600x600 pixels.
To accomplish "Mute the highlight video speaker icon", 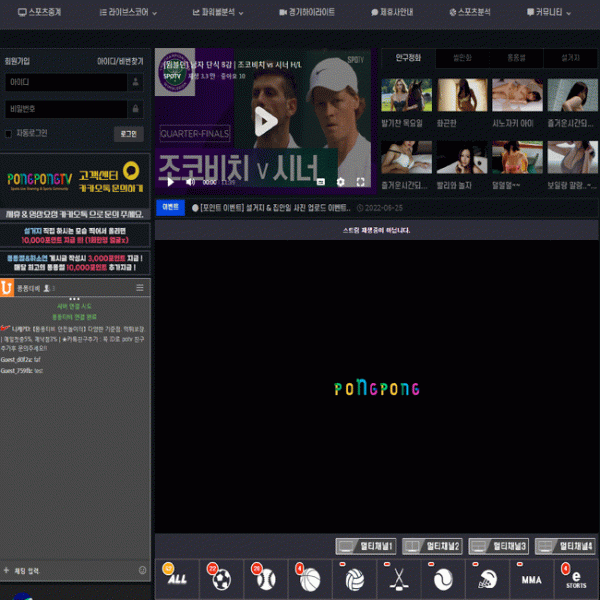I will point(190,182).
